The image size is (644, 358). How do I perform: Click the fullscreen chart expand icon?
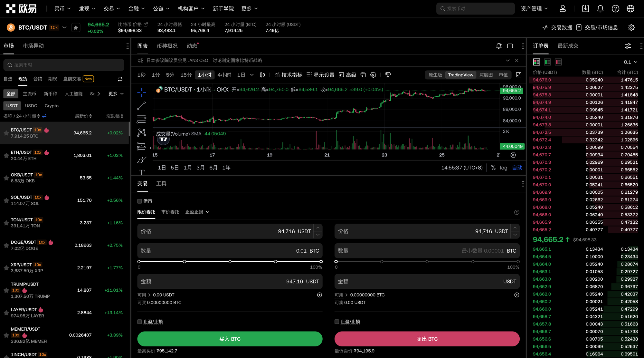(518, 75)
